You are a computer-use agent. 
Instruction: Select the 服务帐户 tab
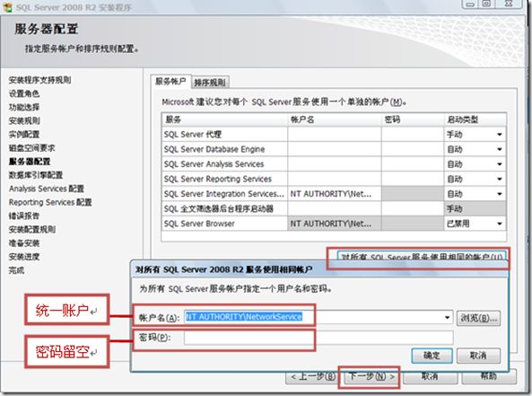click(x=171, y=82)
